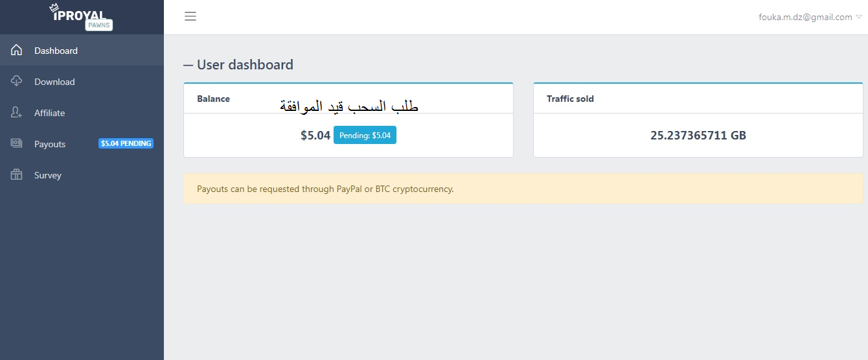868x360 pixels.
Task: Click the Download cloud icon
Action: click(17, 82)
